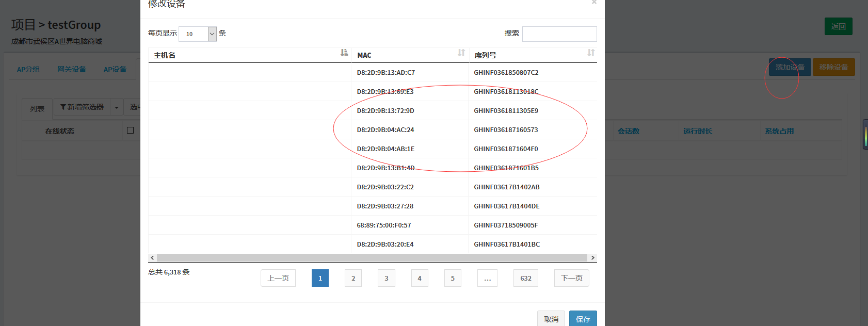868x326 pixels.
Task: Go to 下一页 in pagination
Action: 571,278
